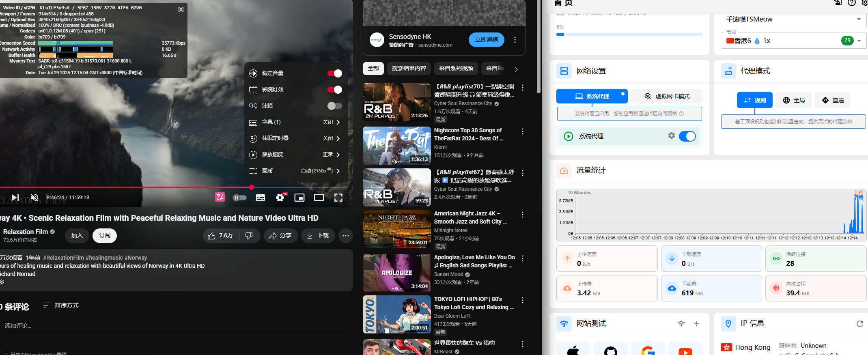Image resolution: width=868 pixels, height=355 pixels.
Task: Toggle the 稳定音量 switch off
Action: (335, 73)
